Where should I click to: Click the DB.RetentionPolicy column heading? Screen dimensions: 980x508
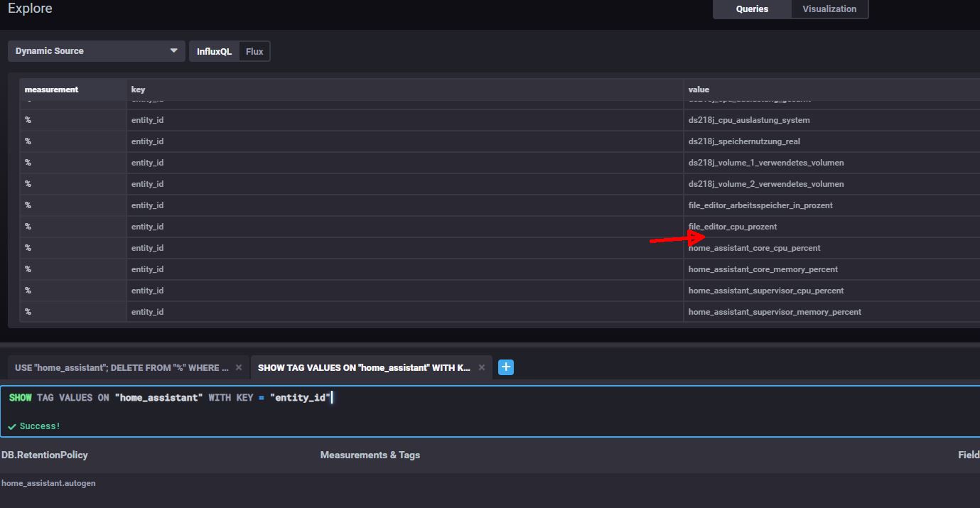[45, 455]
